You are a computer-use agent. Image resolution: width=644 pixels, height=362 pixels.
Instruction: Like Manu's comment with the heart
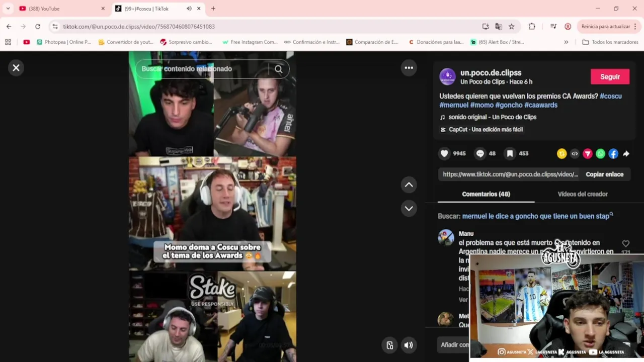point(625,243)
